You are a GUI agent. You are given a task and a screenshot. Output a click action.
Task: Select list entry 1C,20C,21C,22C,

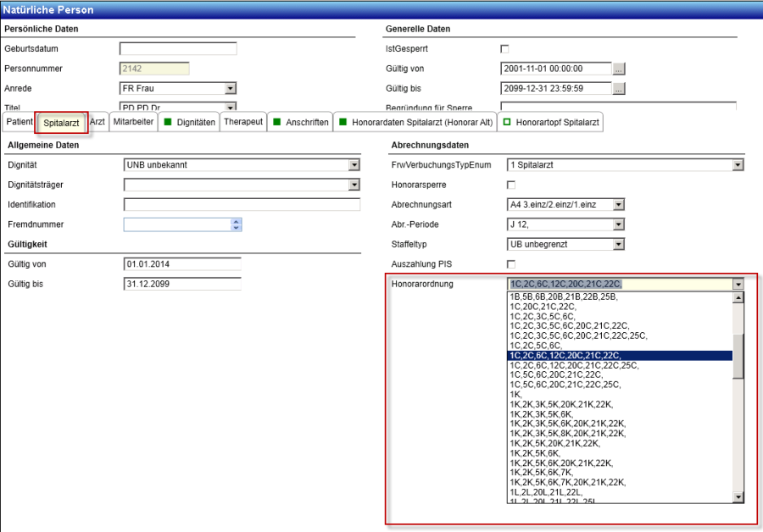point(538,307)
